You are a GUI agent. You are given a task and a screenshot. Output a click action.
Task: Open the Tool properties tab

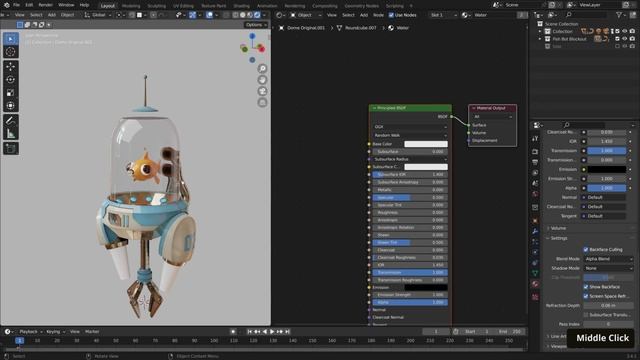pyautogui.click(x=535, y=139)
